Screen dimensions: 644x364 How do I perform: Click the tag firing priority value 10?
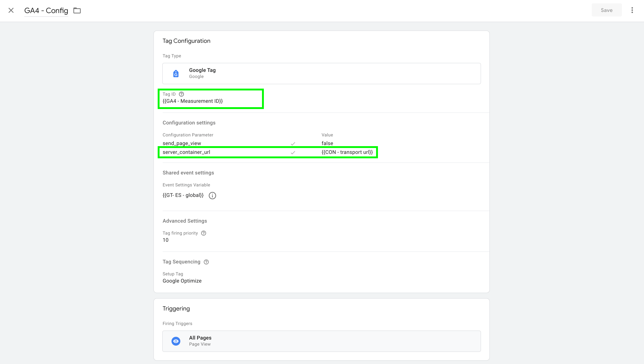click(x=166, y=240)
